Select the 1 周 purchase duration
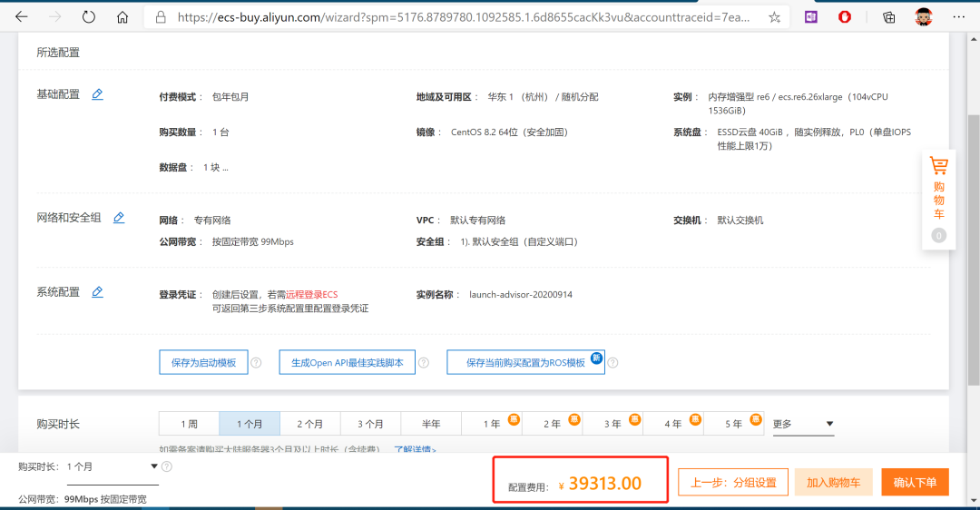The image size is (980, 510). (189, 424)
